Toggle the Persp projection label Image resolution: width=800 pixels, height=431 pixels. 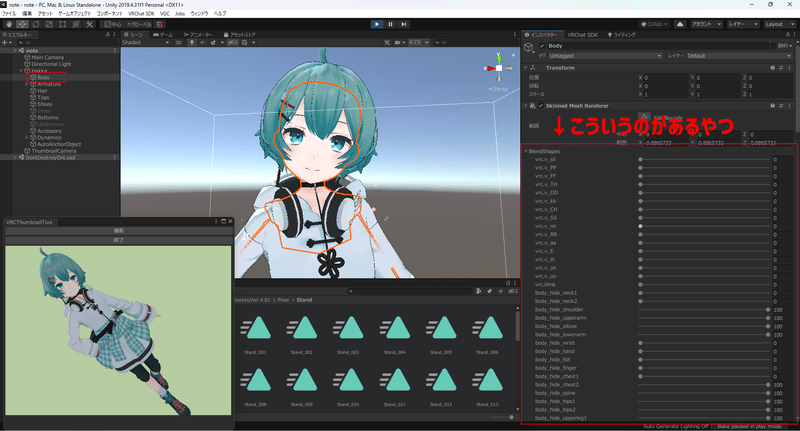click(x=498, y=89)
